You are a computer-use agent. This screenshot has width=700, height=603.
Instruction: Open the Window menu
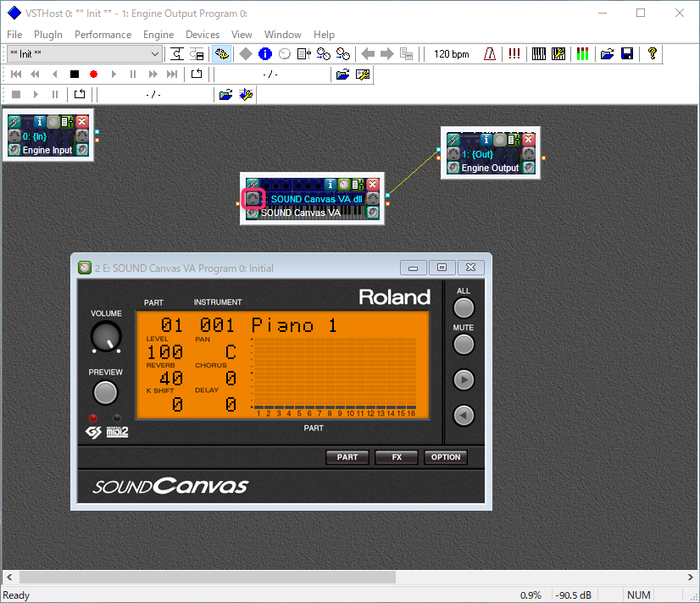tap(282, 35)
